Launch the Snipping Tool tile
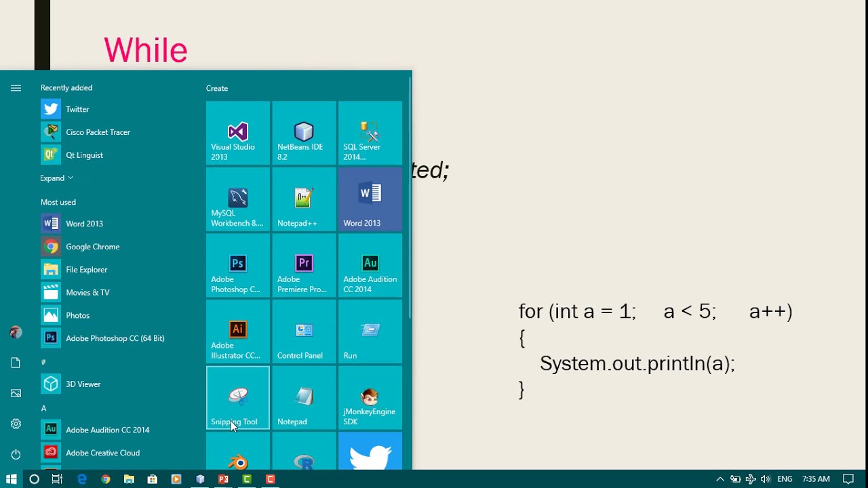 pos(238,398)
